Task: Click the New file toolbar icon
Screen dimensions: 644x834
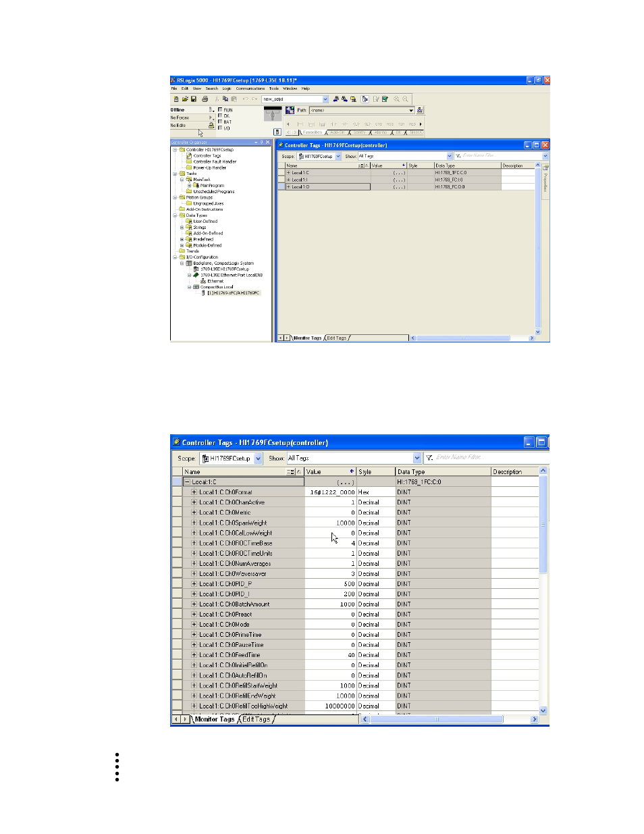Action: point(176,99)
